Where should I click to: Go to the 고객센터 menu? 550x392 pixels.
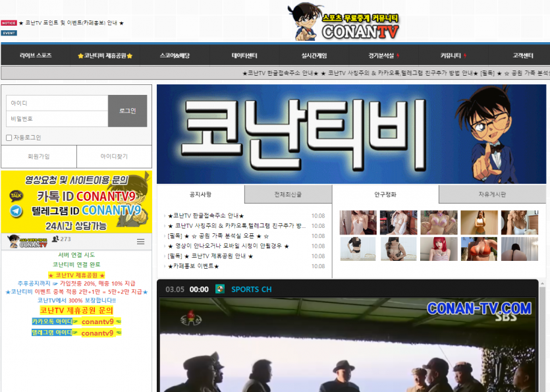pyautogui.click(x=522, y=55)
